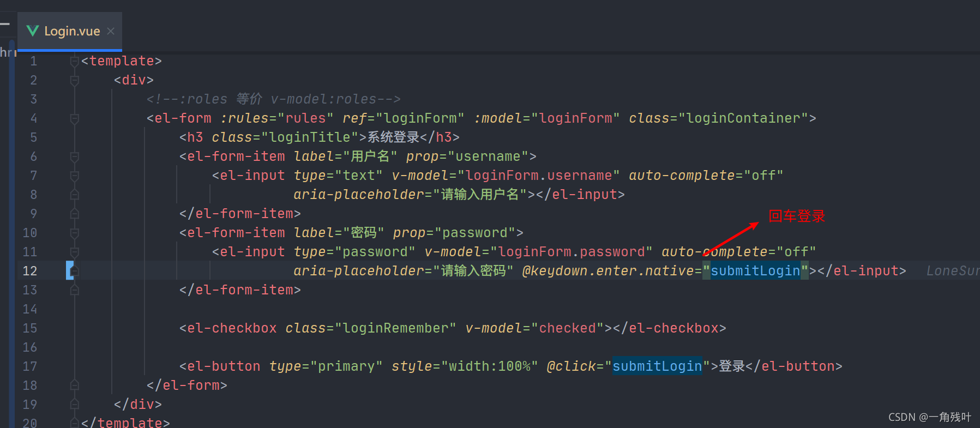Toggle fold end marker on line 9

click(75, 214)
